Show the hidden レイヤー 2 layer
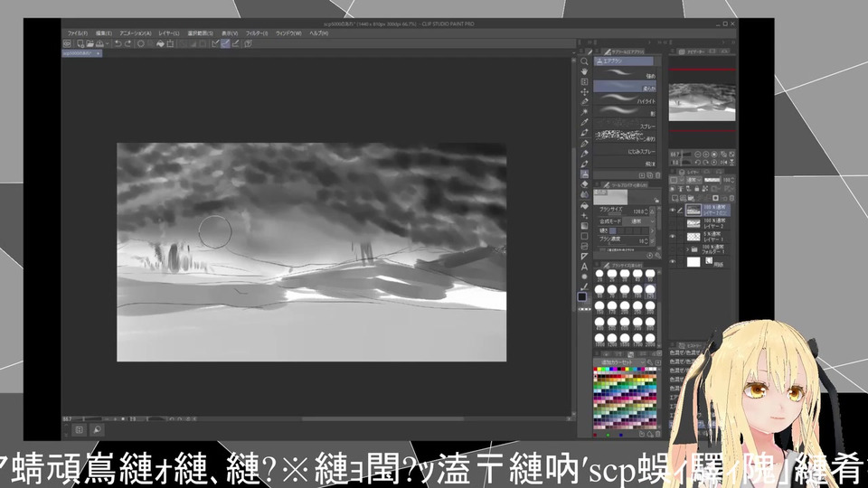The height and width of the screenshot is (488, 868). click(x=672, y=223)
